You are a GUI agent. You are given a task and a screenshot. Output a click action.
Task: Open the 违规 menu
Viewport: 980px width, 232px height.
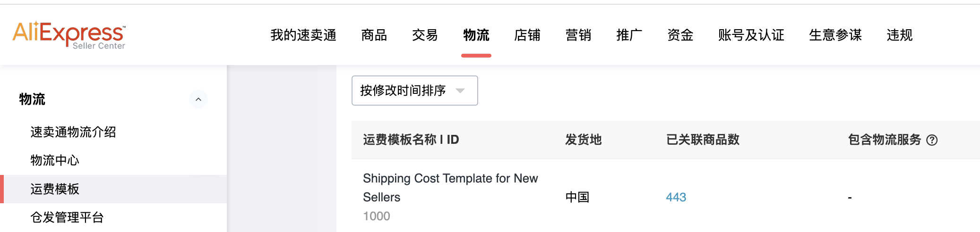(899, 35)
